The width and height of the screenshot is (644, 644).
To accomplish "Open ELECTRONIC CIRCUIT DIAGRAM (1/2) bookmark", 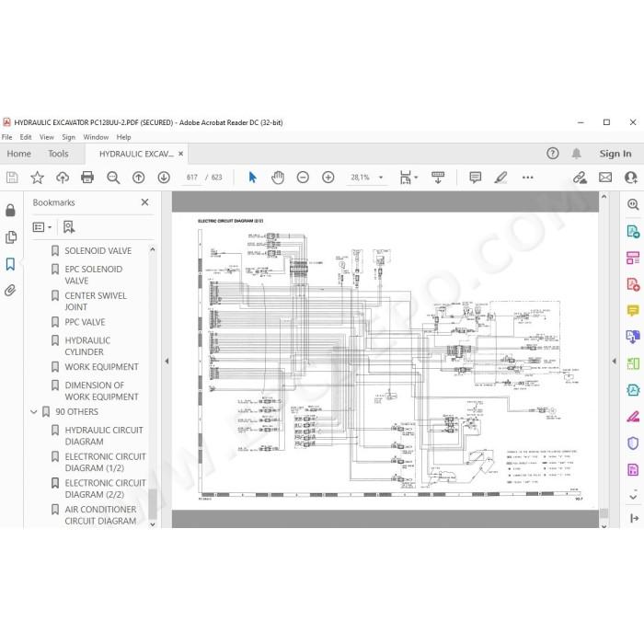I will point(105,462).
